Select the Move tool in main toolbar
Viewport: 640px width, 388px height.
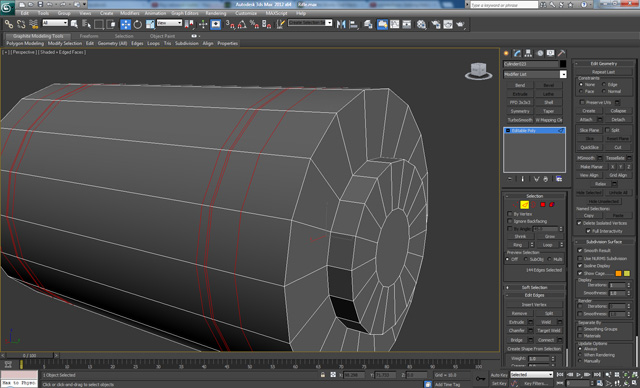click(126, 24)
